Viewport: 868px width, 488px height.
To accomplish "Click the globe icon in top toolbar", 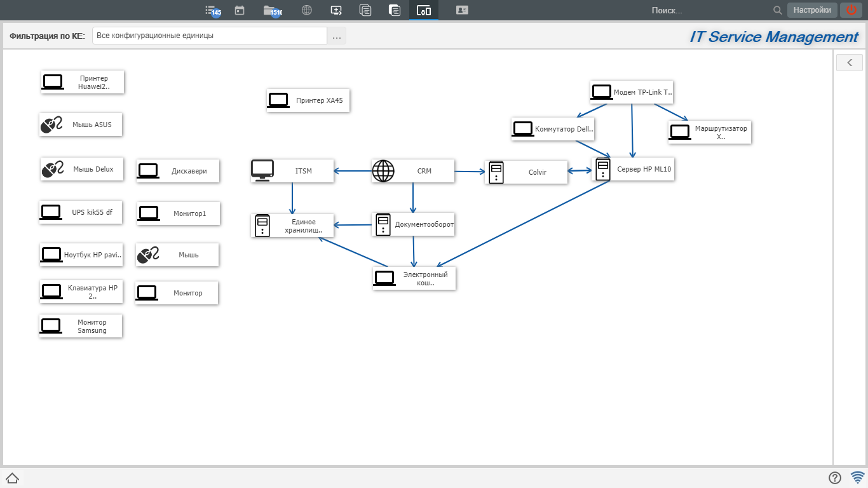I will 307,10.
